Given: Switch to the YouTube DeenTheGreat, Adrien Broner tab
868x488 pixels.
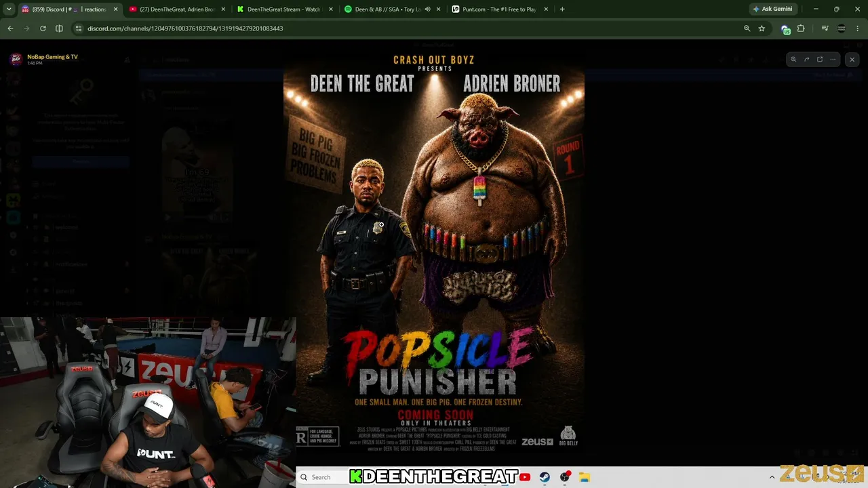Looking at the screenshot, I should [176, 9].
